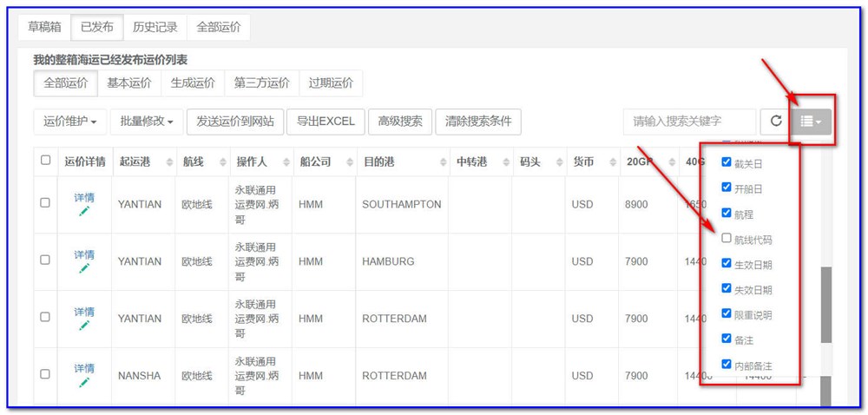The height and width of the screenshot is (415, 868).
Task: Uncheck the 截关日 column checkbox
Action: tap(727, 162)
